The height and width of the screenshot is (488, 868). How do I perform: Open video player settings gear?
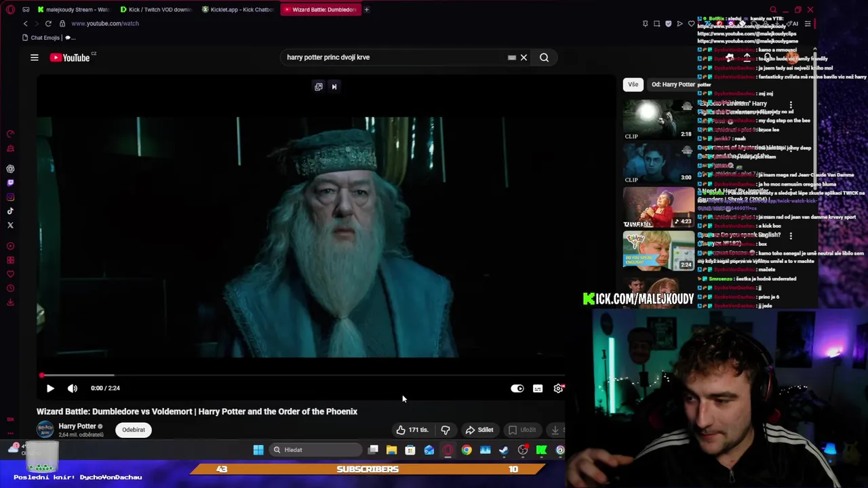(x=558, y=388)
